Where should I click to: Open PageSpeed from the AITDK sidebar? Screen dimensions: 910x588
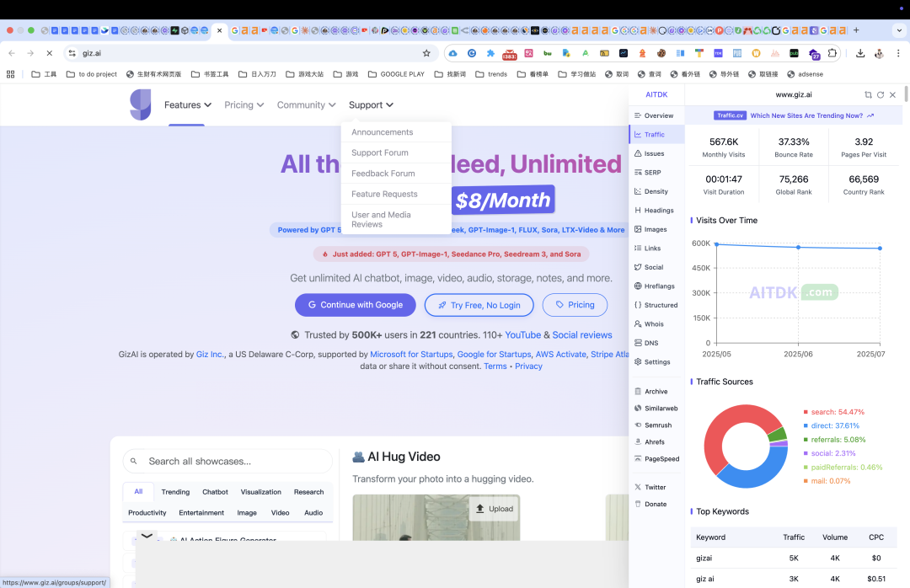[656, 459]
